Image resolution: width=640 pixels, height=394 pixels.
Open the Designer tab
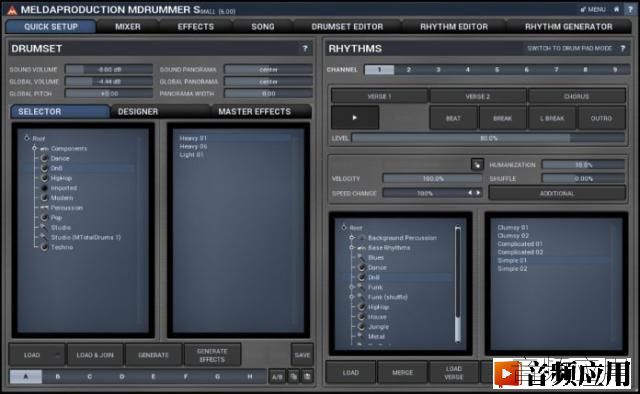pyautogui.click(x=138, y=112)
